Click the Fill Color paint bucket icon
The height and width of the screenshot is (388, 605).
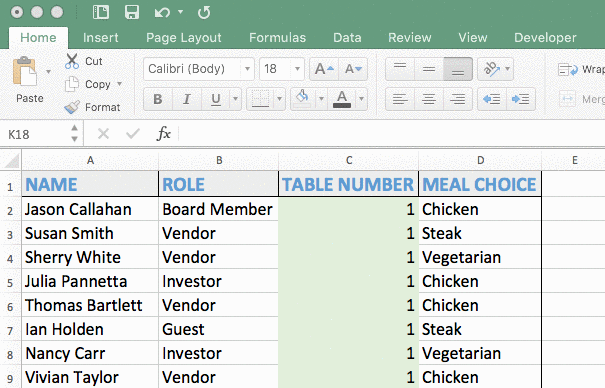(x=303, y=99)
